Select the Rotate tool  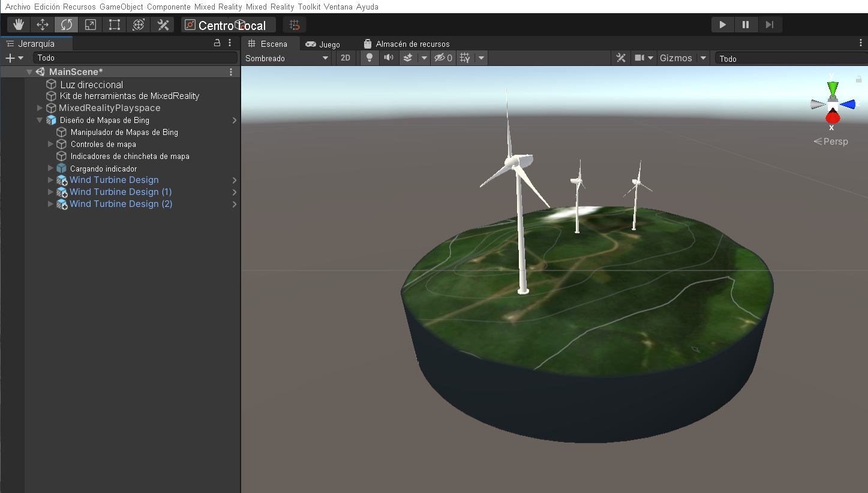[x=67, y=25]
